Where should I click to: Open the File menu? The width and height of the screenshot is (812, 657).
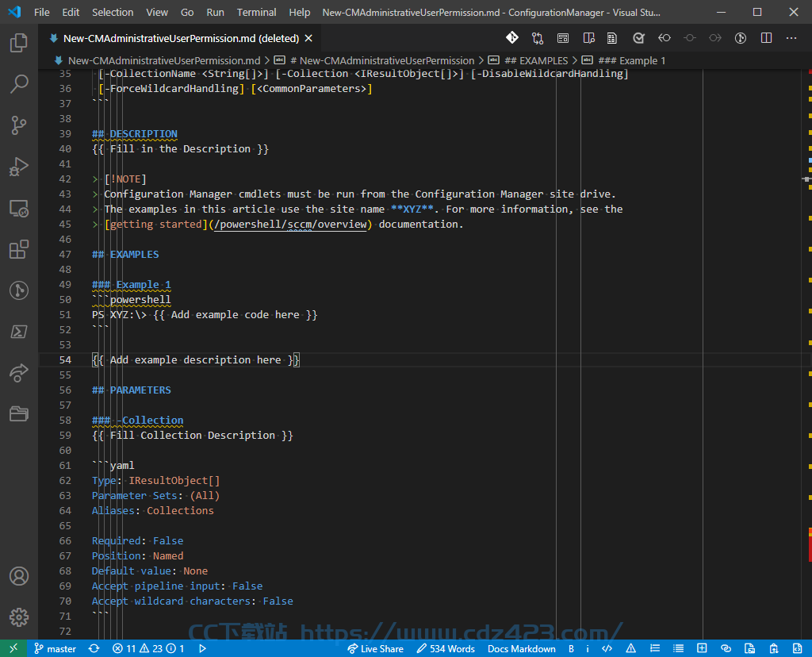click(42, 12)
